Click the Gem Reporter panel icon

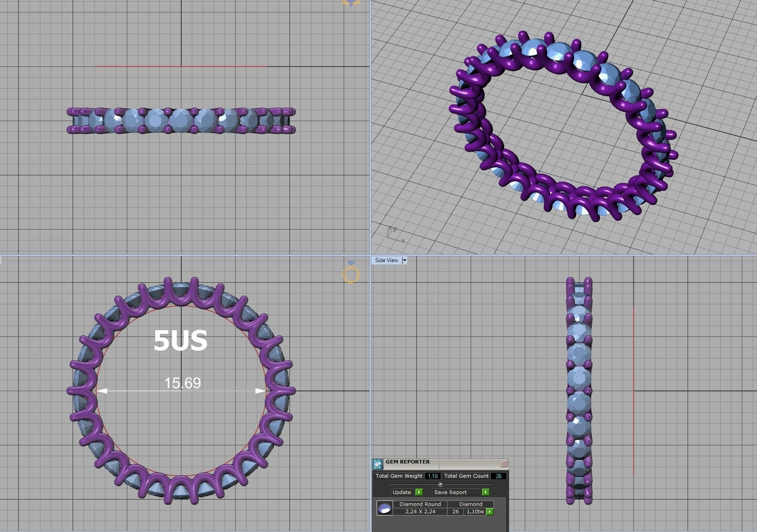coord(378,464)
